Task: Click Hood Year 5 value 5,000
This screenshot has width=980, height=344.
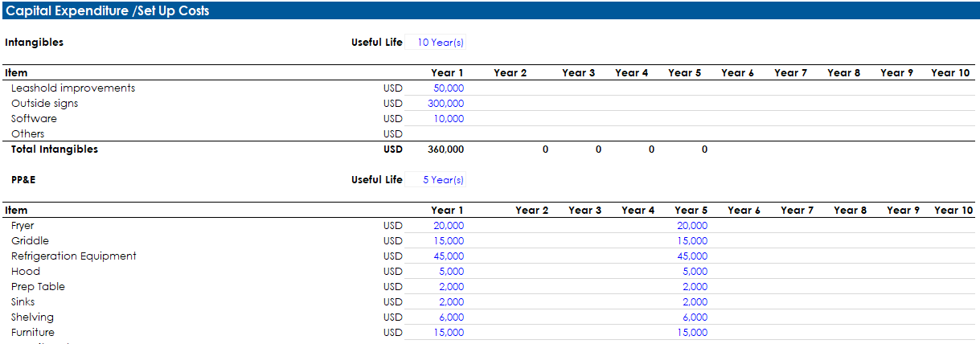Action: point(695,272)
